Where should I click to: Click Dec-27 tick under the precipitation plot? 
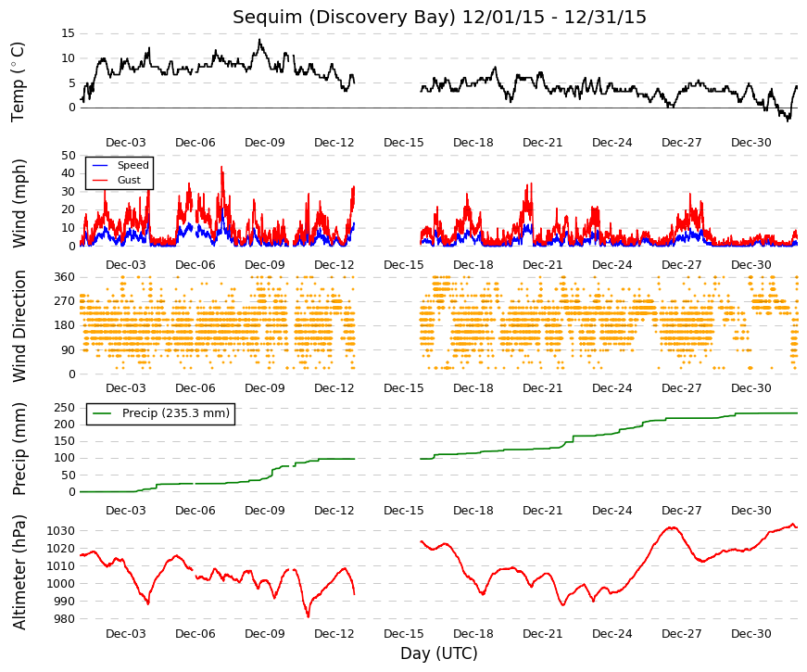pos(681,511)
